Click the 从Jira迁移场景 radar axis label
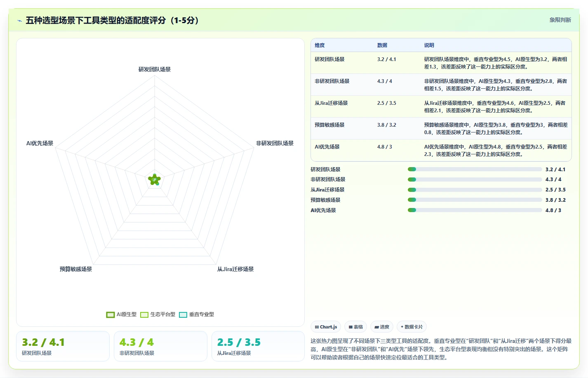Viewport: 588px width, 378px height. click(235, 269)
